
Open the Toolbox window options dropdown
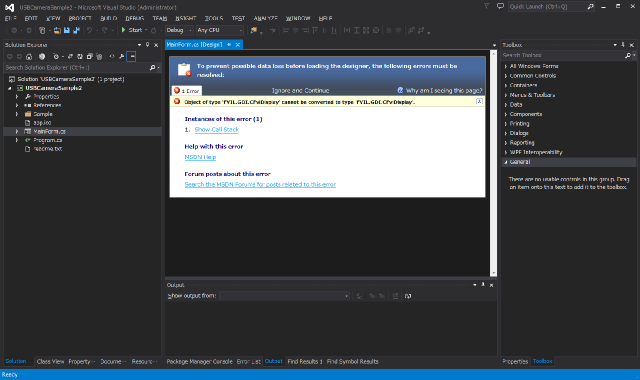[x=615, y=45]
